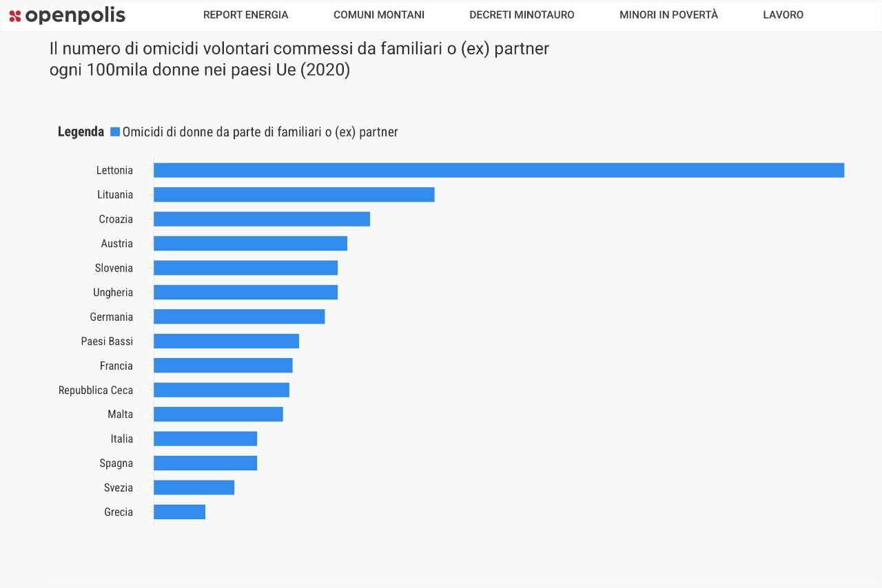
Task: Select the Lituania bar in chart
Action: pos(294,195)
